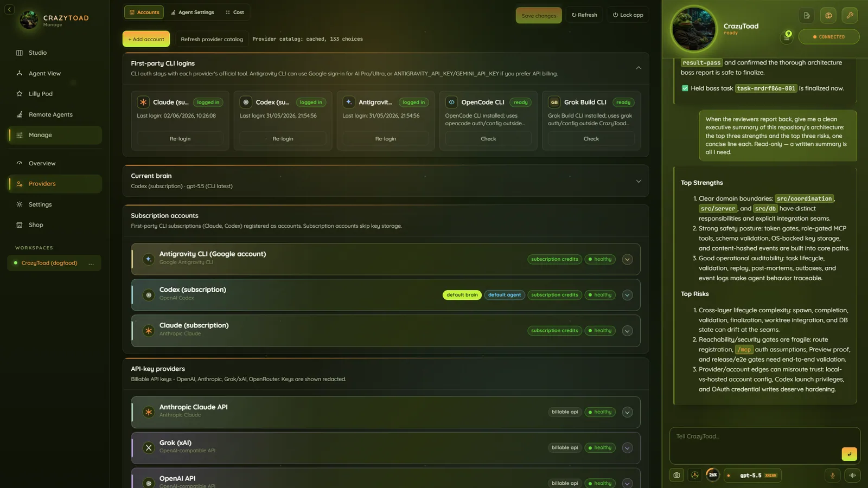Open the document export icon in chat header

tap(807, 16)
